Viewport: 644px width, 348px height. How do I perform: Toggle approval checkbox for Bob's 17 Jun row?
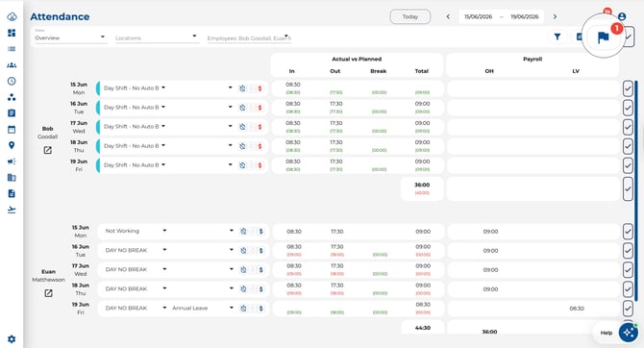[628, 127]
